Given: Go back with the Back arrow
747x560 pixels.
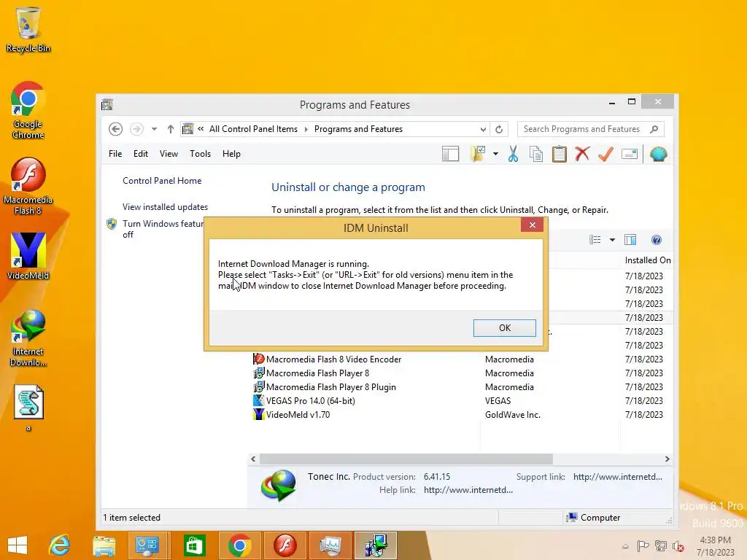Looking at the screenshot, I should [115, 129].
